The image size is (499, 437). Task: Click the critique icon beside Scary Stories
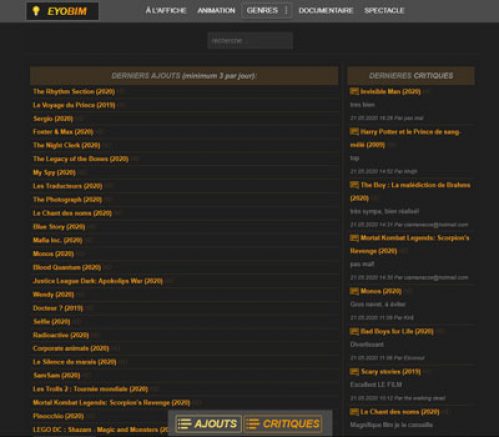click(x=354, y=372)
